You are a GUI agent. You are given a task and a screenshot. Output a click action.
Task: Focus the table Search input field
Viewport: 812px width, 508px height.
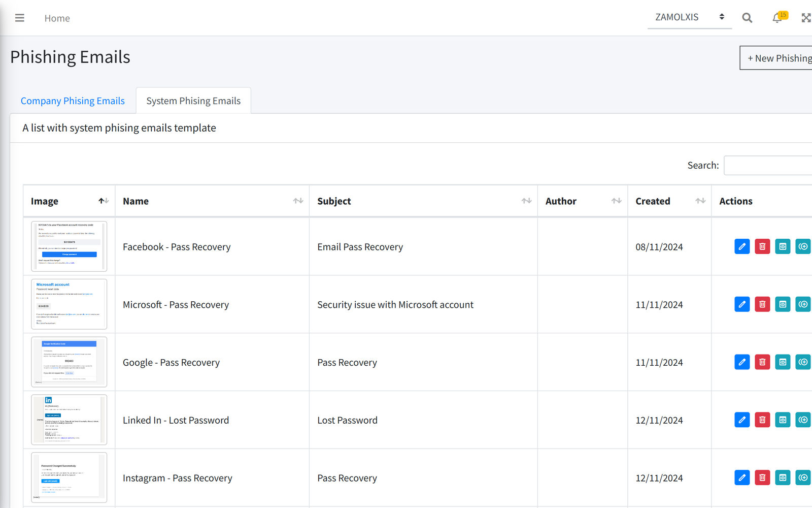[x=768, y=165]
